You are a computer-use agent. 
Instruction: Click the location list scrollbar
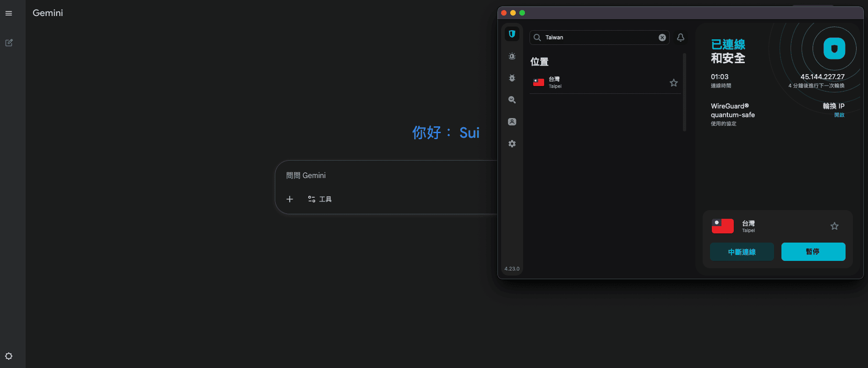(685, 92)
